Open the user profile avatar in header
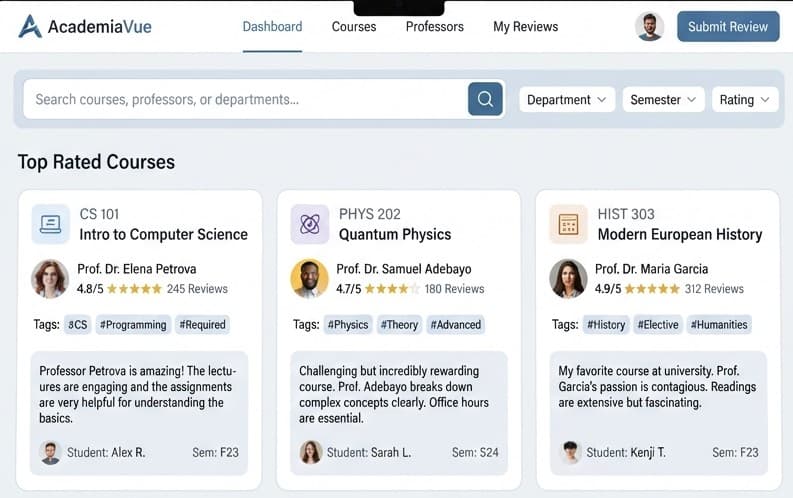 [649, 26]
